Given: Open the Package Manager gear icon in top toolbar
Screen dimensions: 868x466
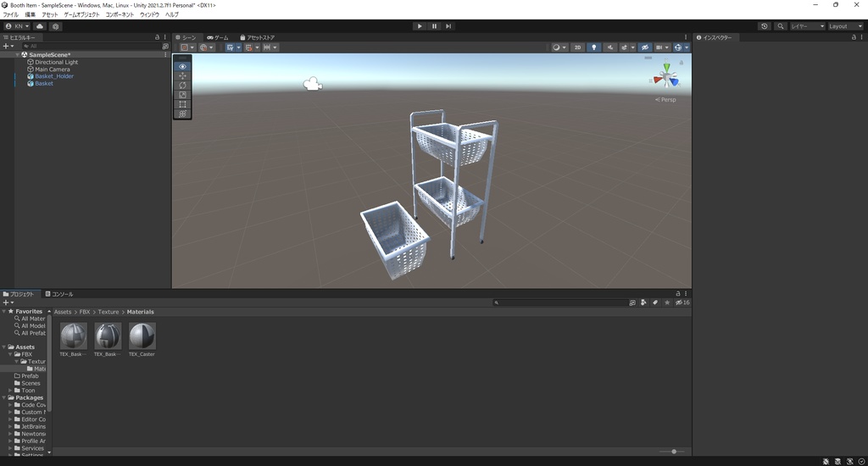Looking at the screenshot, I should point(55,26).
